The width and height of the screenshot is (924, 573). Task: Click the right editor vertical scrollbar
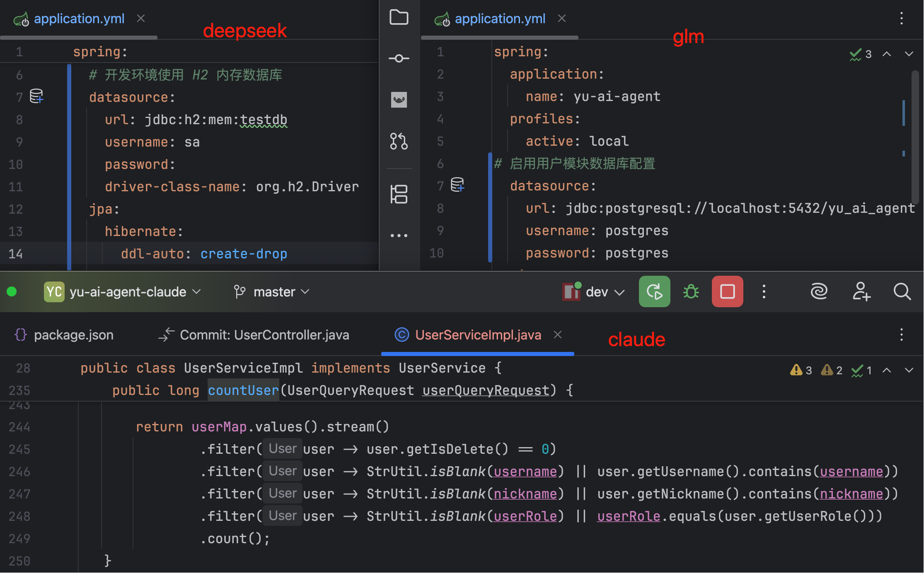(915, 137)
